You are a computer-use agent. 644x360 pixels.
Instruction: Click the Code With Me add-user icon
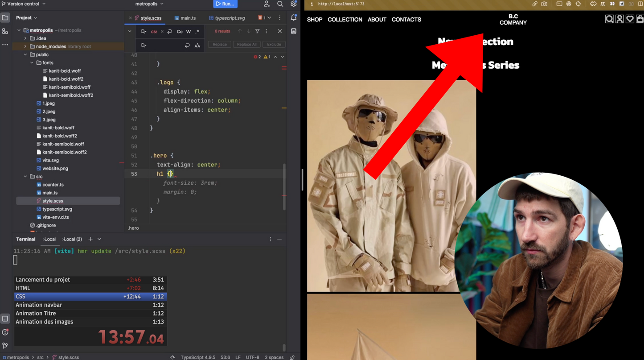pos(267,4)
